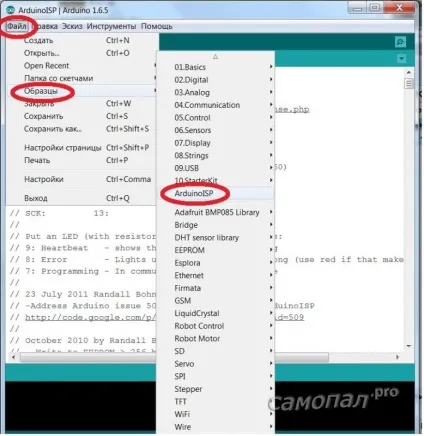Screen dimensions: 424x436
Task: Click the scroll-up triangle atop examples list
Action: (x=215, y=57)
